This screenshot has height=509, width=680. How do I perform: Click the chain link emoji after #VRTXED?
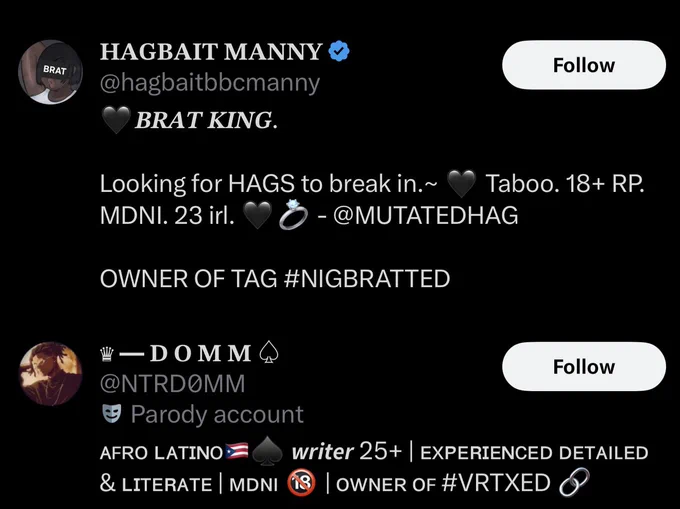(x=574, y=482)
